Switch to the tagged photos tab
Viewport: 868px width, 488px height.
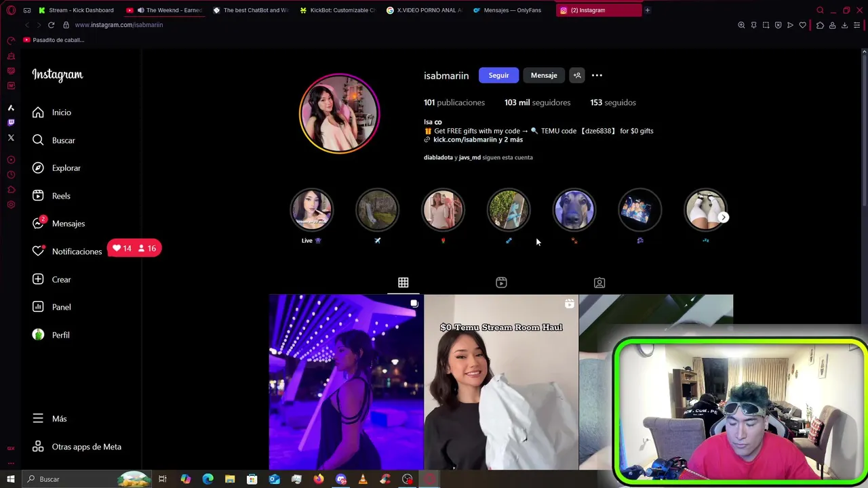click(x=599, y=283)
